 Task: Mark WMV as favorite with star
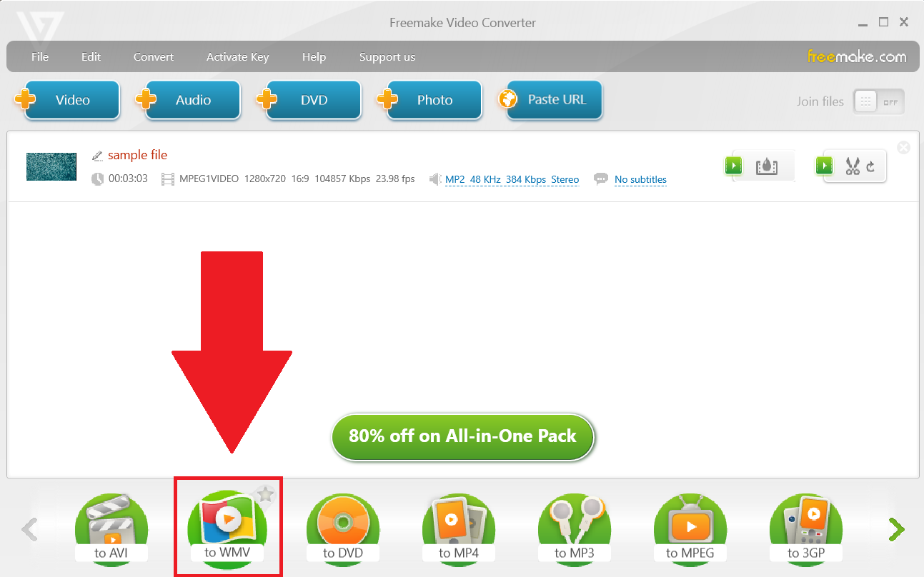click(x=265, y=493)
